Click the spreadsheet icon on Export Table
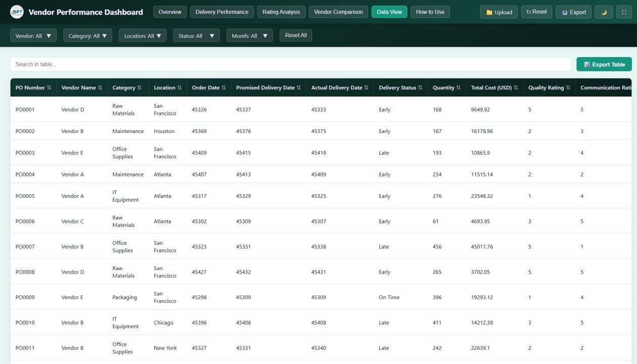This screenshot has width=637, height=364. coord(586,64)
